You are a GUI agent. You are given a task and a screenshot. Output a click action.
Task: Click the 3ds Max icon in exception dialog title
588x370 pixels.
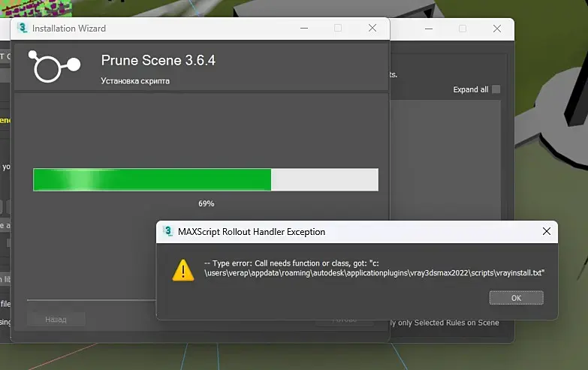[167, 231]
